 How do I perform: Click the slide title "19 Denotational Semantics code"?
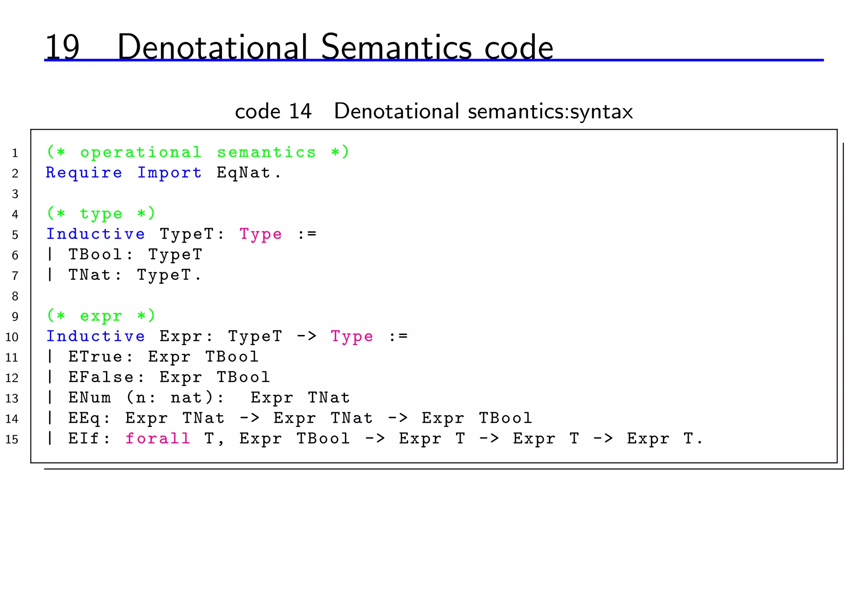[x=299, y=47]
